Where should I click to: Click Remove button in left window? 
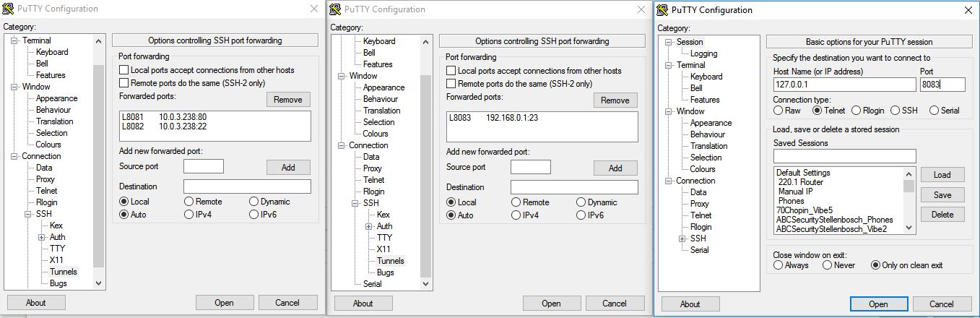tap(288, 100)
